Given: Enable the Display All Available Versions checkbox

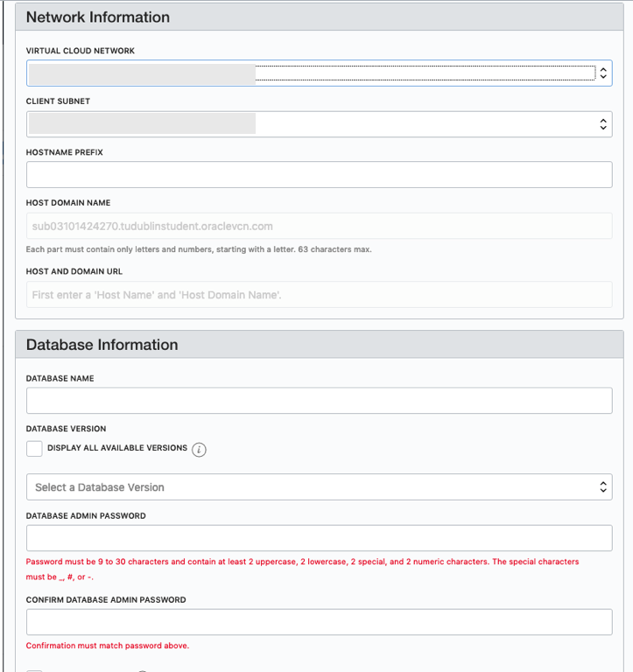Looking at the screenshot, I should point(34,449).
